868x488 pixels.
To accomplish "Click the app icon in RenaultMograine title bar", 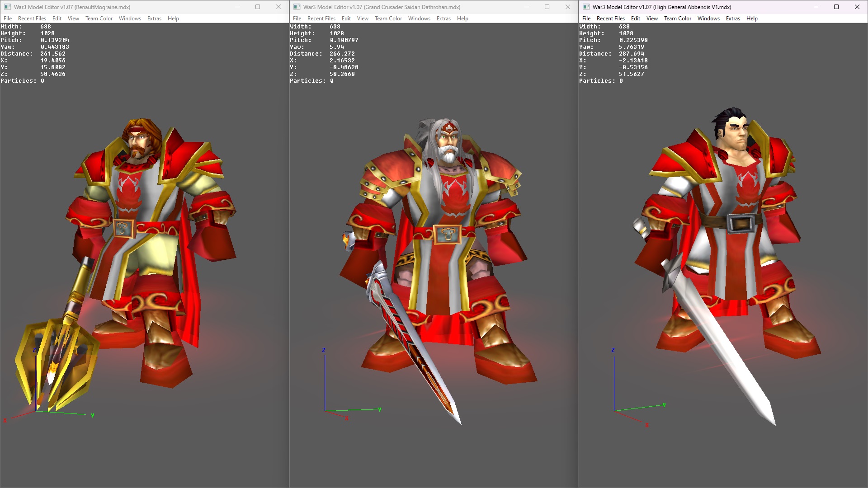I will [x=7, y=7].
